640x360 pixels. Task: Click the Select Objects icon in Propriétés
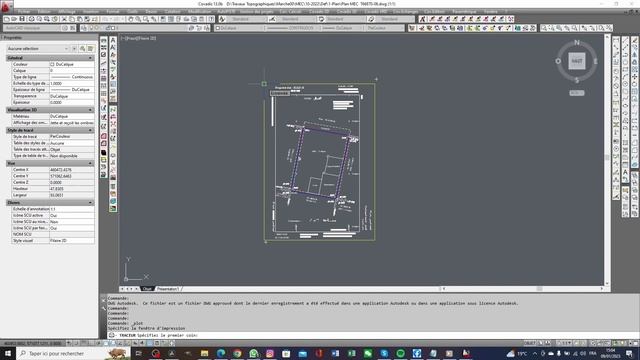coord(83,49)
